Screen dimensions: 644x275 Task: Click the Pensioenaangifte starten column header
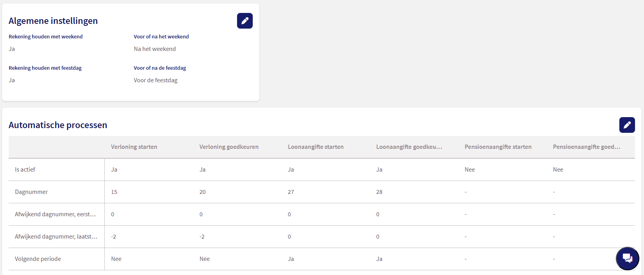(x=498, y=147)
